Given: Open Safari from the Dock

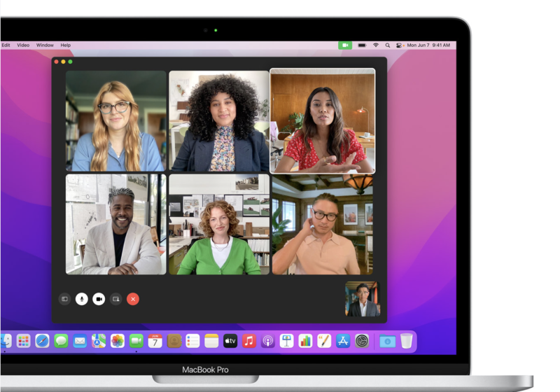Looking at the screenshot, I should [42, 341].
